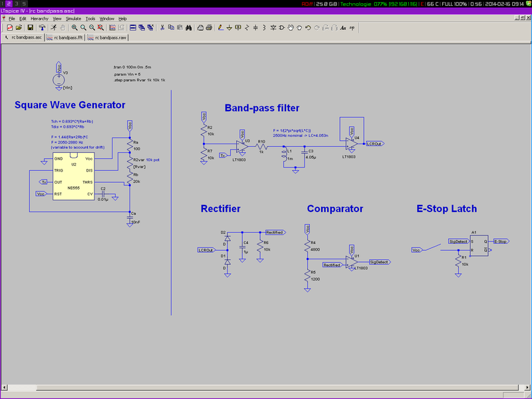Click the Find binoculars icon
The image size is (532, 399).
(x=190, y=28)
